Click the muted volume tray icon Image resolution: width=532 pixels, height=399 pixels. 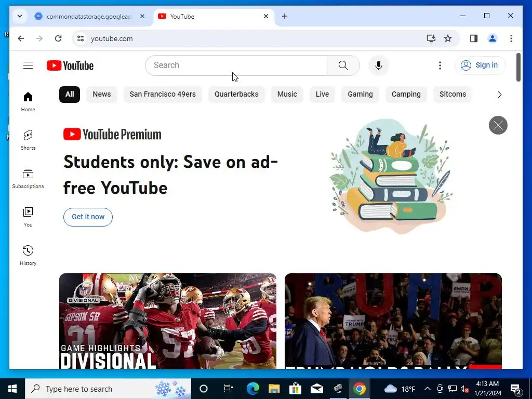[464, 389]
